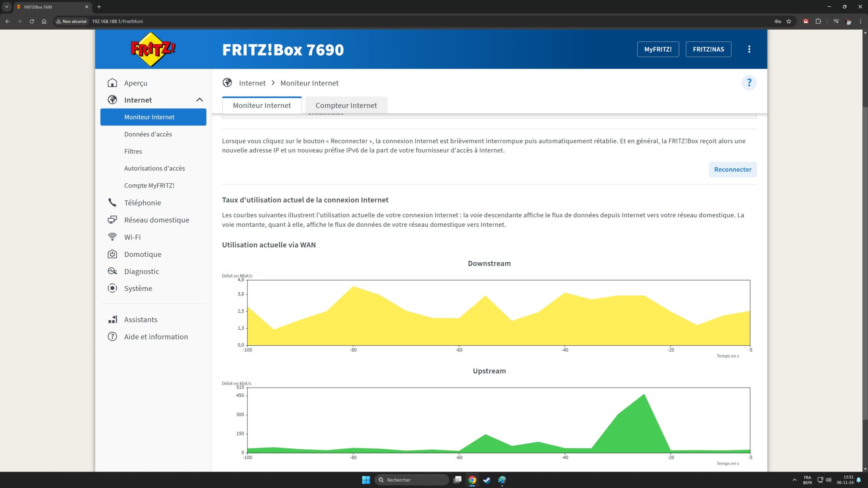Open the tab search dropdown arrow
Image resolution: width=868 pixels, height=488 pixels.
(7, 7)
